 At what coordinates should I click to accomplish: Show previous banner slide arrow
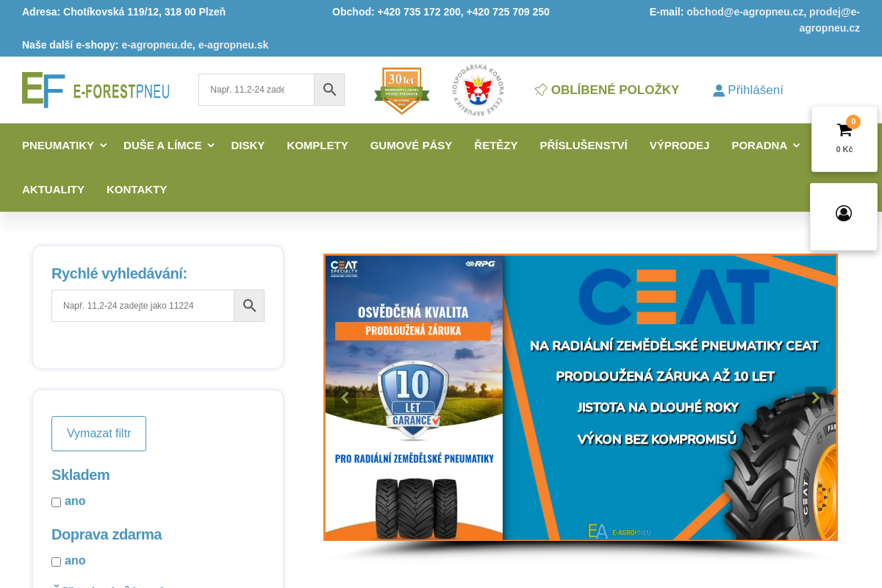point(345,398)
